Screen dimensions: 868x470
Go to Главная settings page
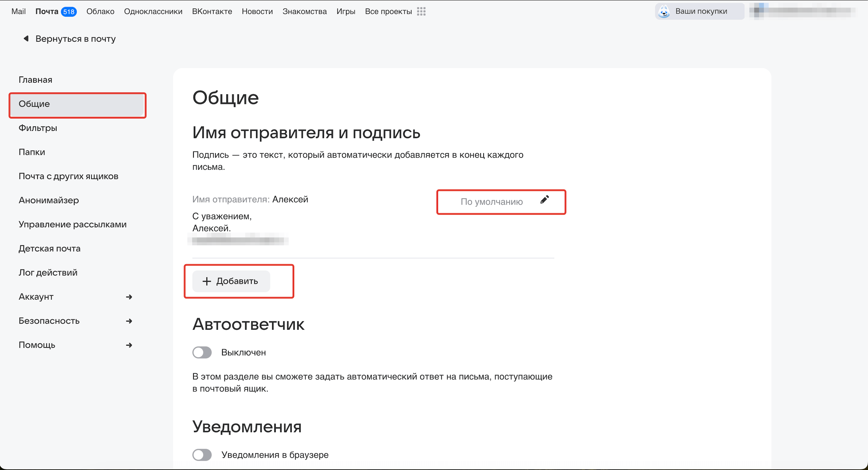(x=35, y=80)
